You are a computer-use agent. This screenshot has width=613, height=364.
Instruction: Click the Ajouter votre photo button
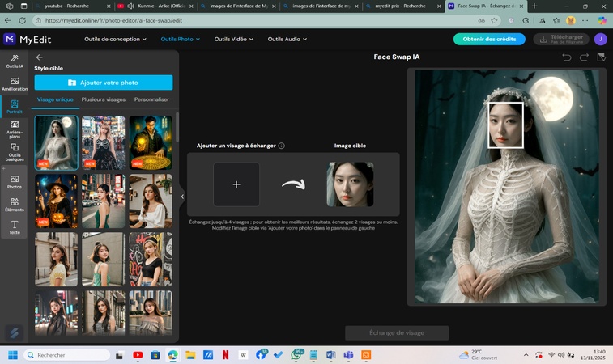(104, 83)
